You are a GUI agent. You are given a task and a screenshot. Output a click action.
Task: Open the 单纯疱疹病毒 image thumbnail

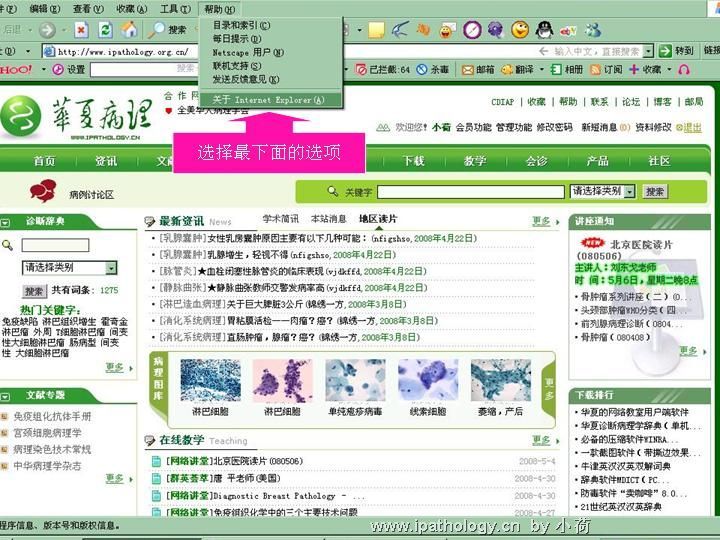click(x=354, y=381)
